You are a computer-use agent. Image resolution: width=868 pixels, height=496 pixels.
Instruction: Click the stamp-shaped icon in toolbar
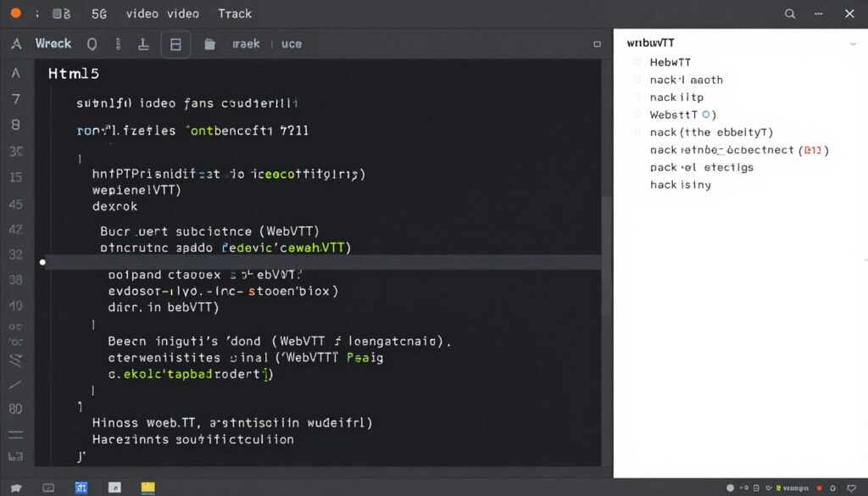coord(143,44)
